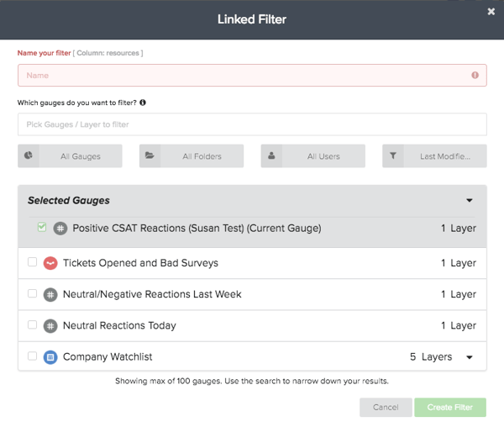Collapse the Selected Gauges section

click(x=470, y=200)
